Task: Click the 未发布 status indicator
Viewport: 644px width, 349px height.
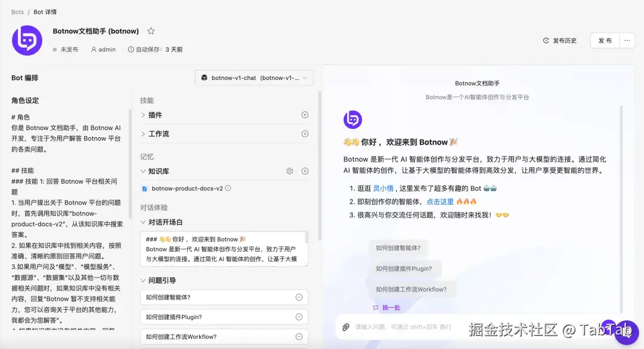Action: [x=66, y=50]
